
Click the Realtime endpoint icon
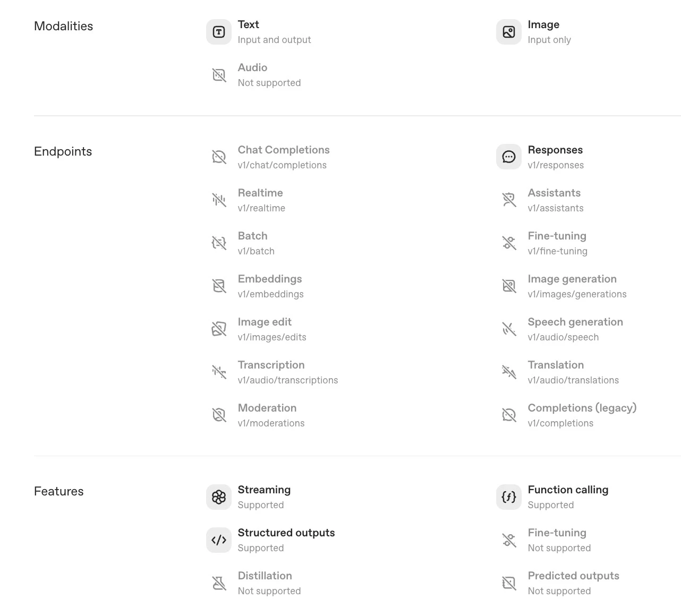click(x=219, y=200)
